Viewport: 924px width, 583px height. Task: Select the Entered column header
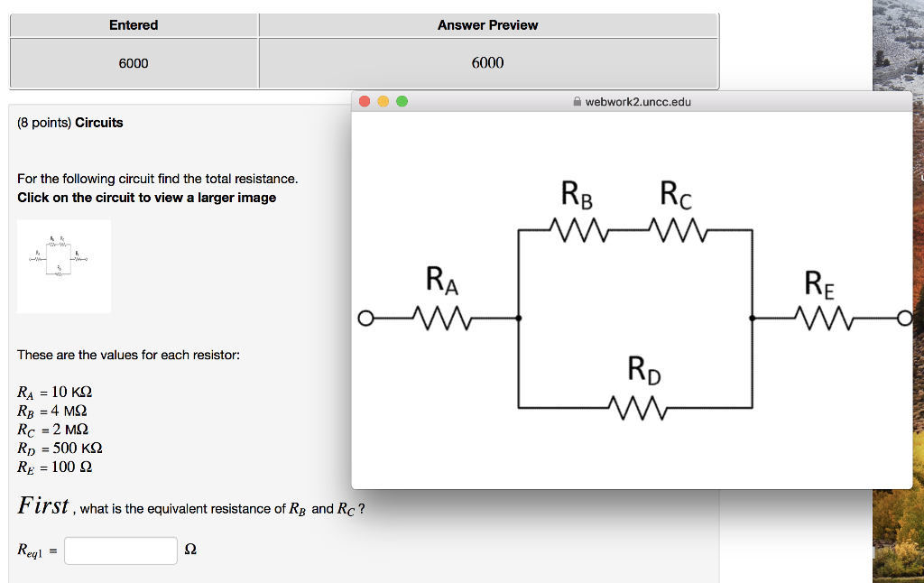tap(134, 24)
